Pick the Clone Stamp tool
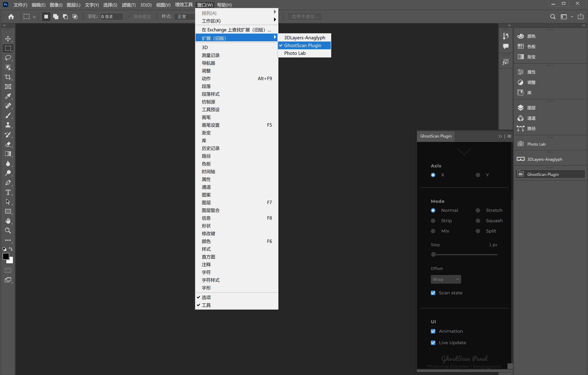Image resolution: width=588 pixels, height=375 pixels. pos(8,125)
